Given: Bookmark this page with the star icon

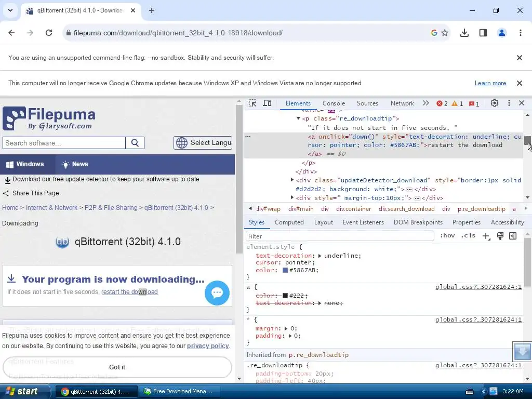Looking at the screenshot, I should click(x=445, y=33).
